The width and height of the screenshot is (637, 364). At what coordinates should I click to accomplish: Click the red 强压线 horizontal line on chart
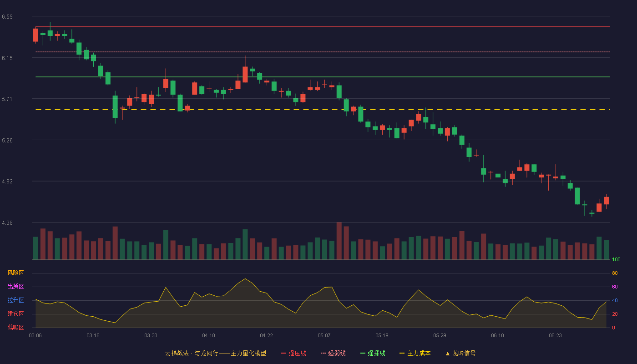tap(323, 27)
